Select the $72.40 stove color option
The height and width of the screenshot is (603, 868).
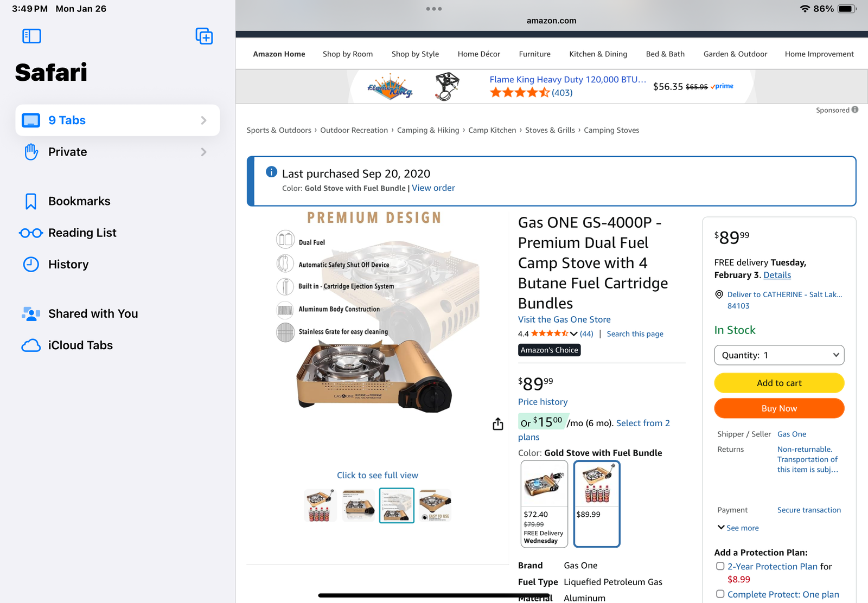point(544,504)
